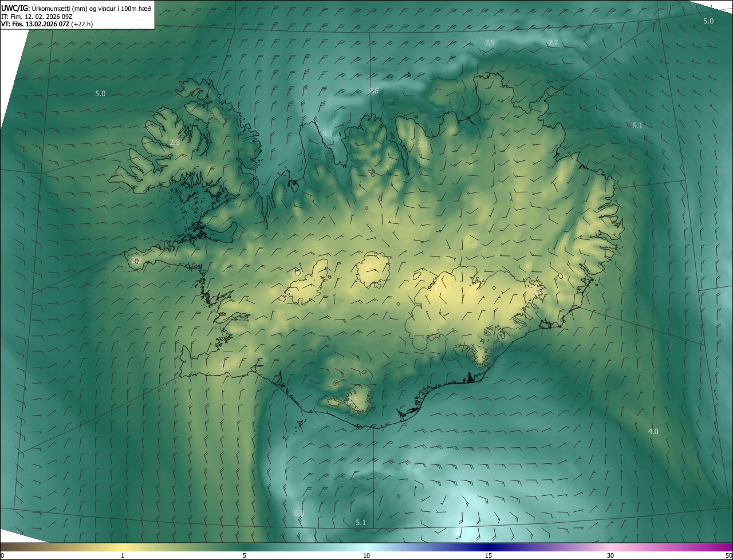The image size is (733, 560).
Task: Select the 7.7 value label on the map
Action: (x=553, y=43)
